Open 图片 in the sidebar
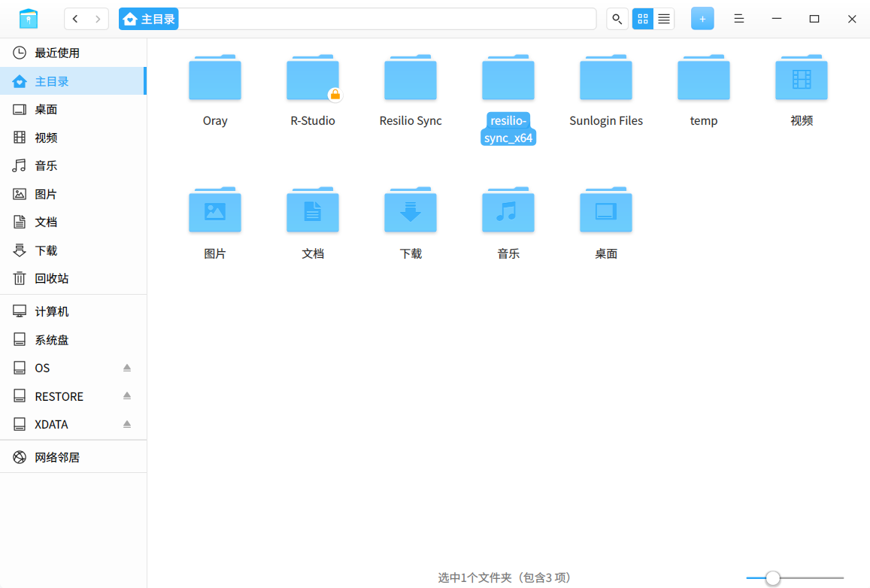 click(73, 194)
